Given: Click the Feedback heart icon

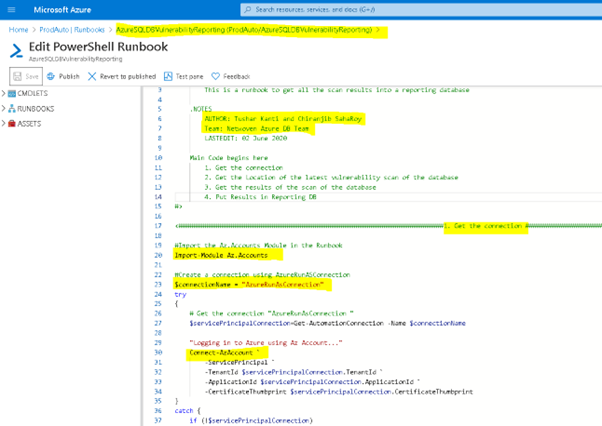Looking at the screenshot, I should [x=215, y=76].
